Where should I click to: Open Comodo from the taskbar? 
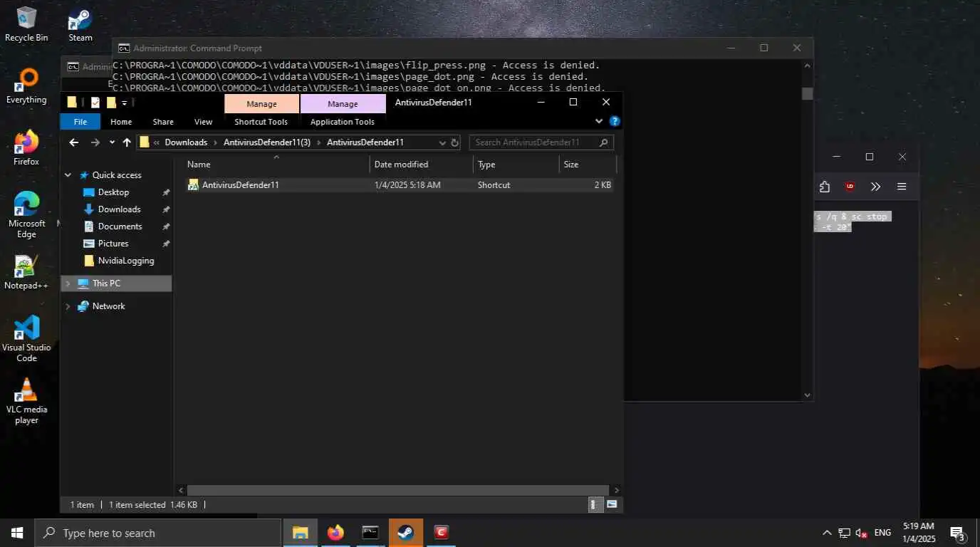(x=441, y=533)
